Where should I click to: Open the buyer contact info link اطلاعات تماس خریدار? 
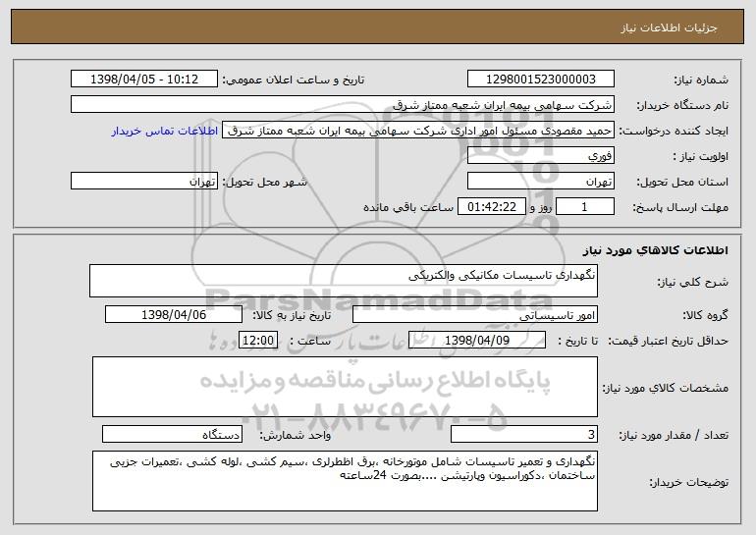[x=165, y=132]
